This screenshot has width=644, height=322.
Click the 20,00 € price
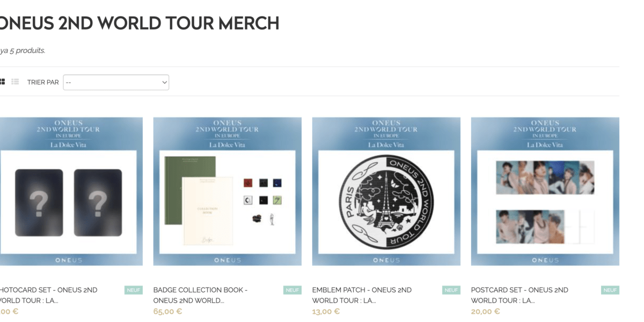(485, 311)
